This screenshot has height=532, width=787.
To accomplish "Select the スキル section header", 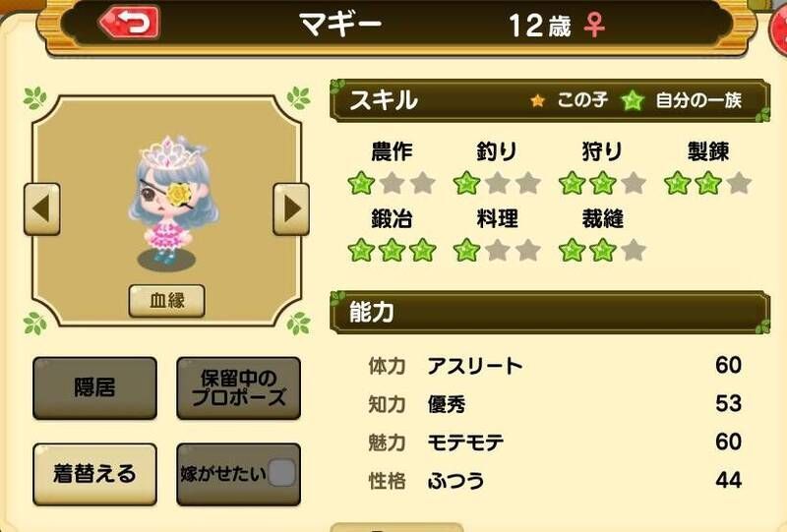I will pos(550,100).
